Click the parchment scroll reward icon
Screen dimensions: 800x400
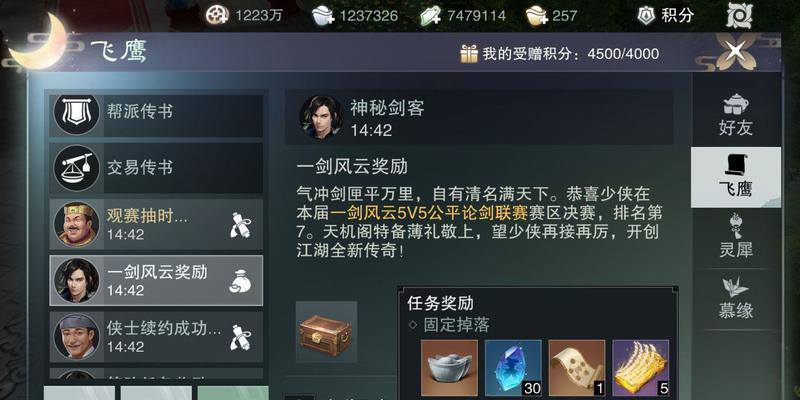577,368
